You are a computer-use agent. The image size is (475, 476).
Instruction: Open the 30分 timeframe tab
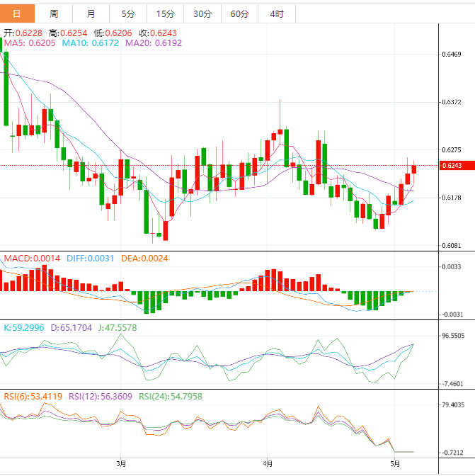[x=202, y=13]
